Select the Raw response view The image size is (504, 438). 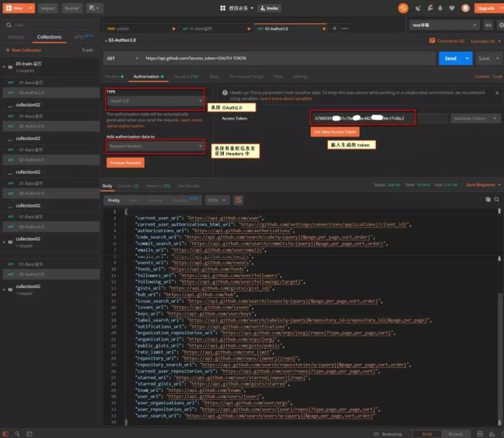coord(133,200)
